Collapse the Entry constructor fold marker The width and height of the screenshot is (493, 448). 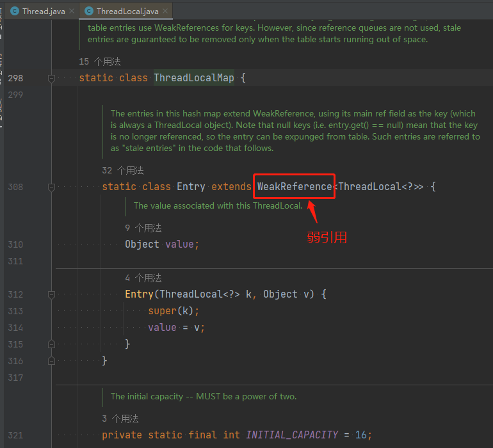(52, 294)
